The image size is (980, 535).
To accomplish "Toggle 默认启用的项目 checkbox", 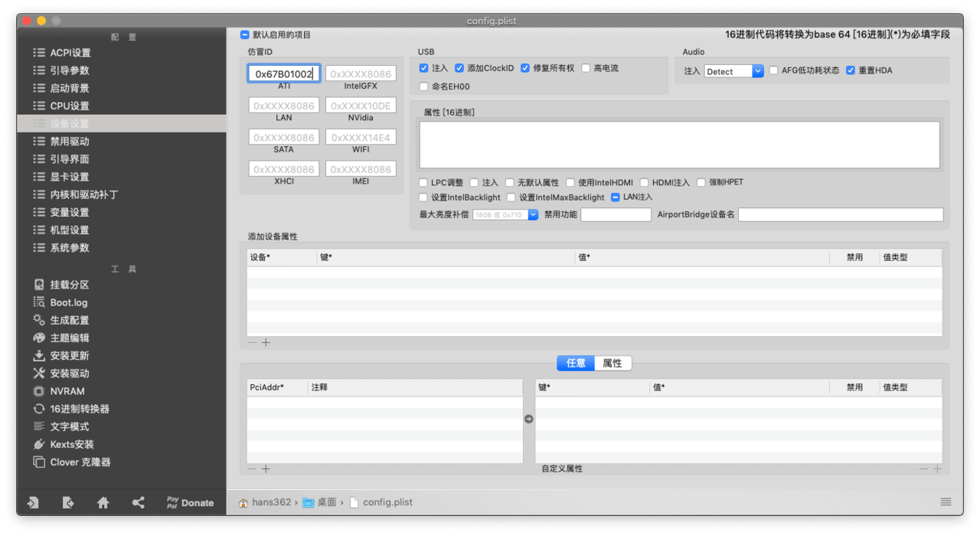I will click(245, 34).
